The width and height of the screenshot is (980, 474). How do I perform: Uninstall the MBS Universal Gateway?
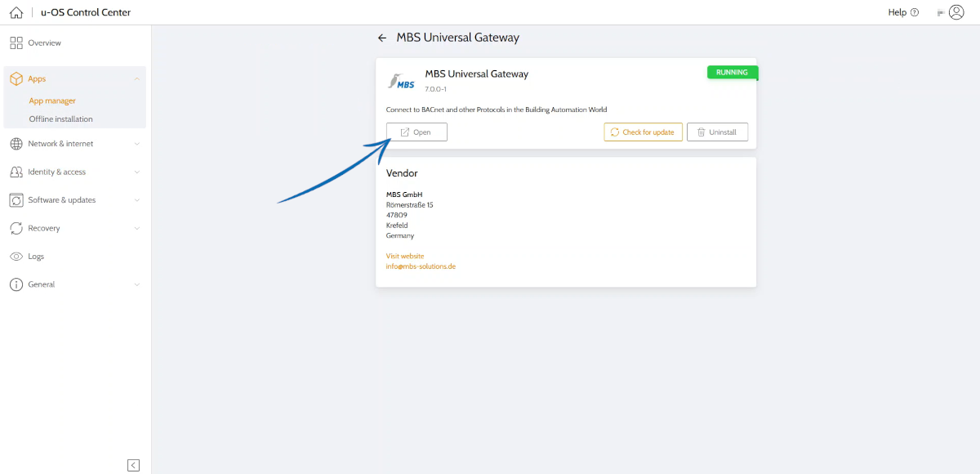click(x=717, y=132)
